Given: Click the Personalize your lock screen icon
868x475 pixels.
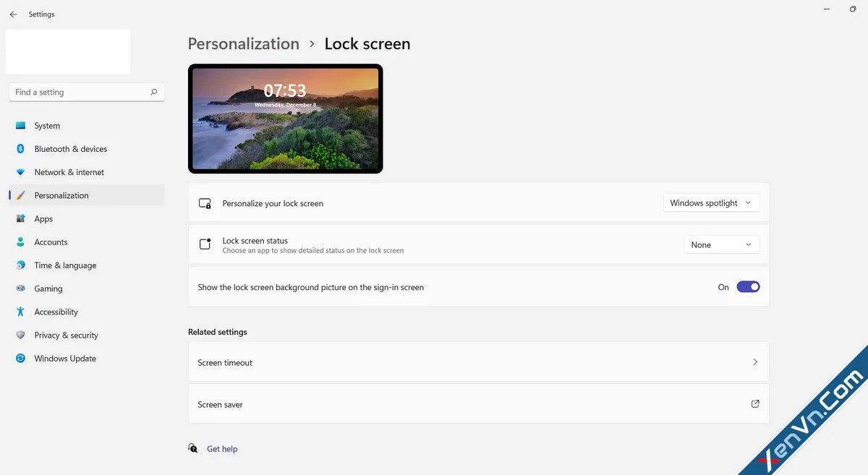Looking at the screenshot, I should 205,202.
